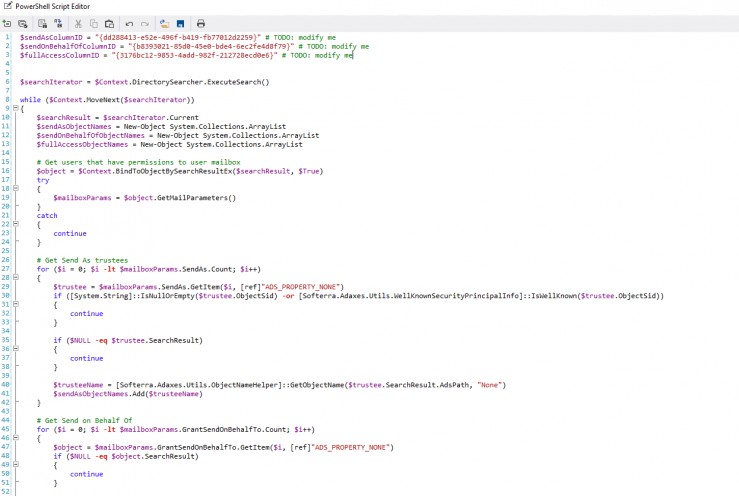Collapse the catch block at line 22
The height and width of the screenshot is (496, 739).
click(x=16, y=224)
